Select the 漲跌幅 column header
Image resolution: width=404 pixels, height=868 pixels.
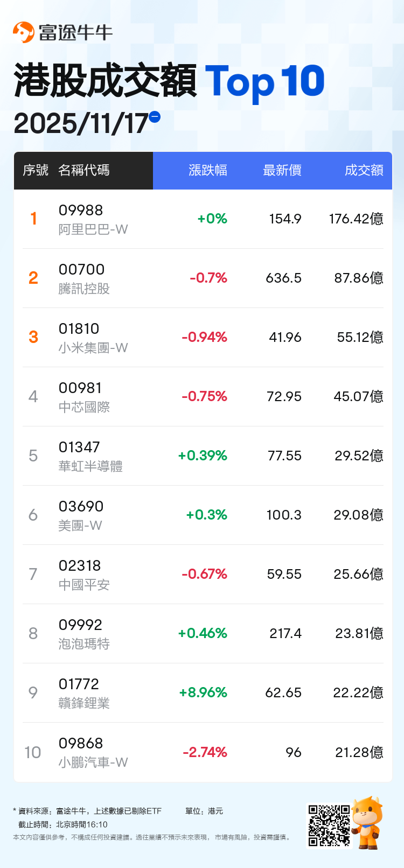click(x=207, y=171)
